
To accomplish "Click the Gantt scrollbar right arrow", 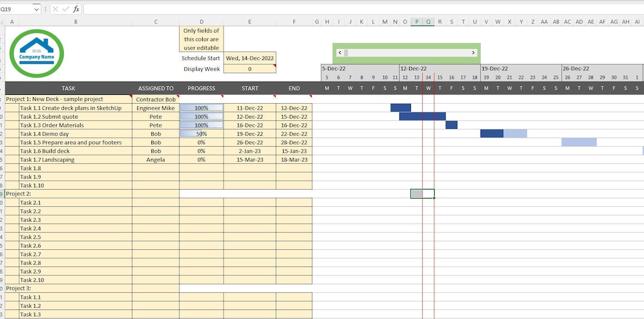I will pyautogui.click(x=473, y=53).
